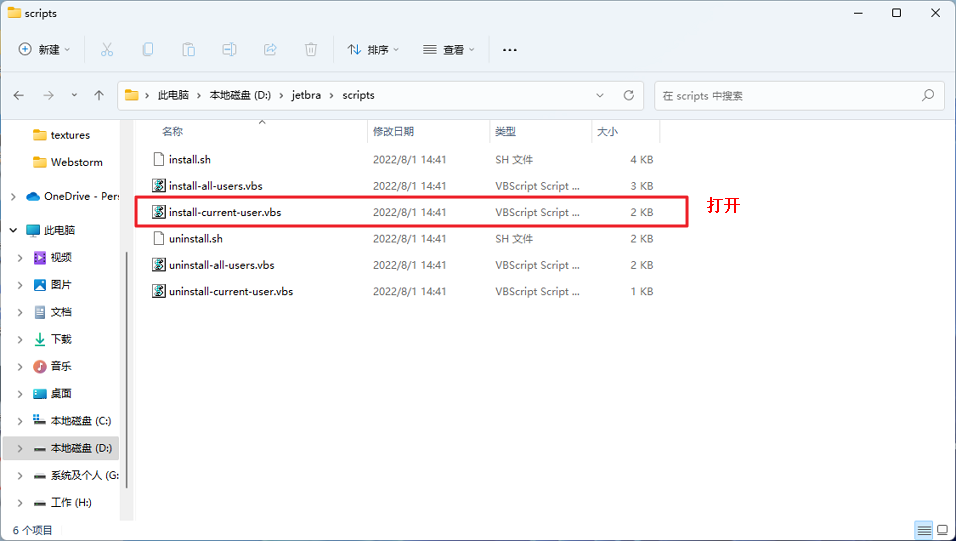Viewport: 956px width, 541px height.
Task: Click 本地磁盘 (D:) in the breadcrumb
Action: coord(240,95)
